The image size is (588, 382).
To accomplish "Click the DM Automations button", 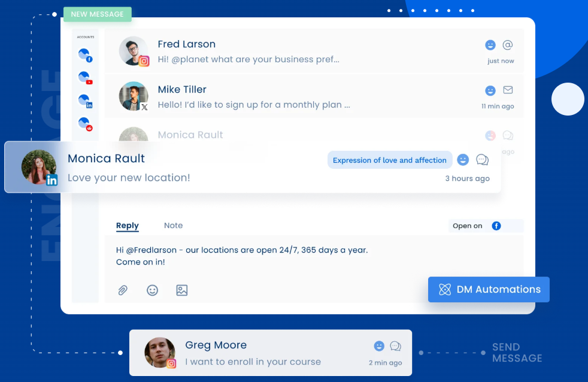I will [x=489, y=289].
